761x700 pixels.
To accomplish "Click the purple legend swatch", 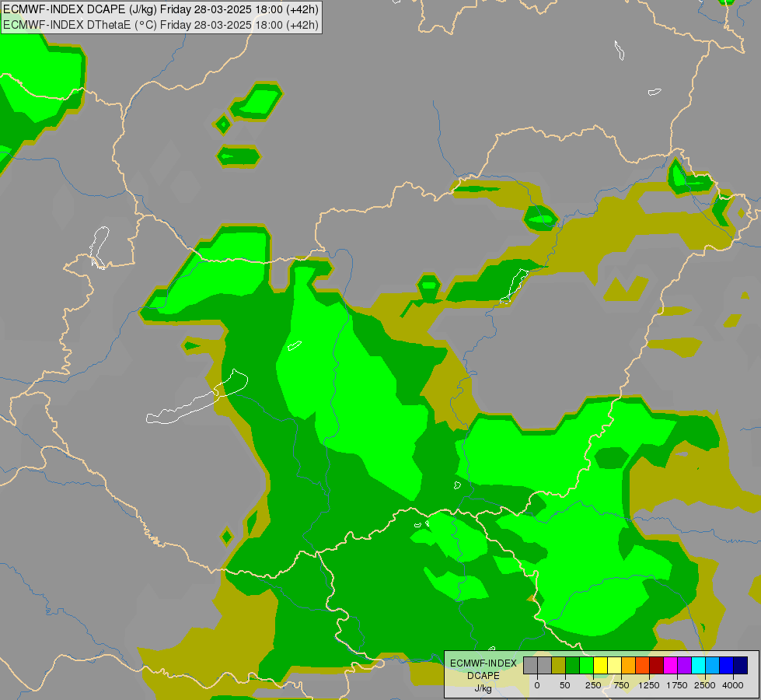I will point(685,665).
